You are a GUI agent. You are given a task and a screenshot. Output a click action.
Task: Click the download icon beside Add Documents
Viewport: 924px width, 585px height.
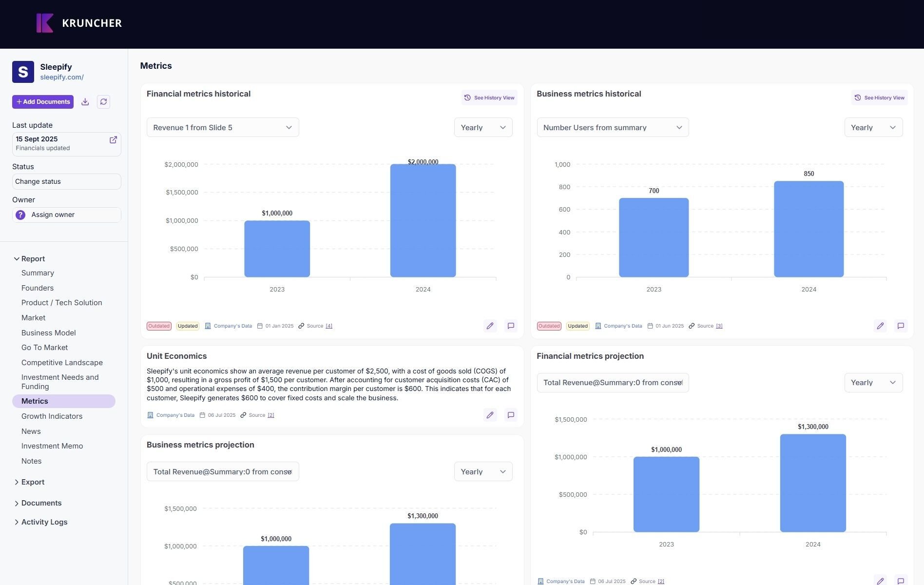coord(85,102)
